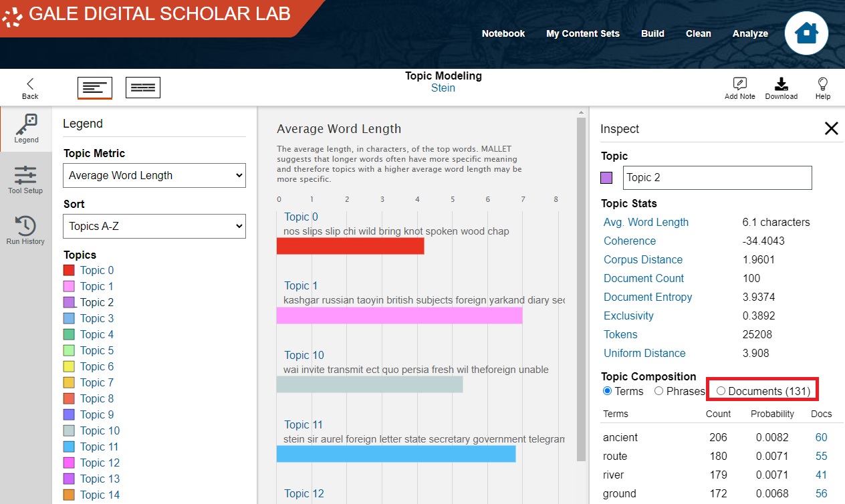
Task: Click the Probability column header
Action: click(772, 414)
